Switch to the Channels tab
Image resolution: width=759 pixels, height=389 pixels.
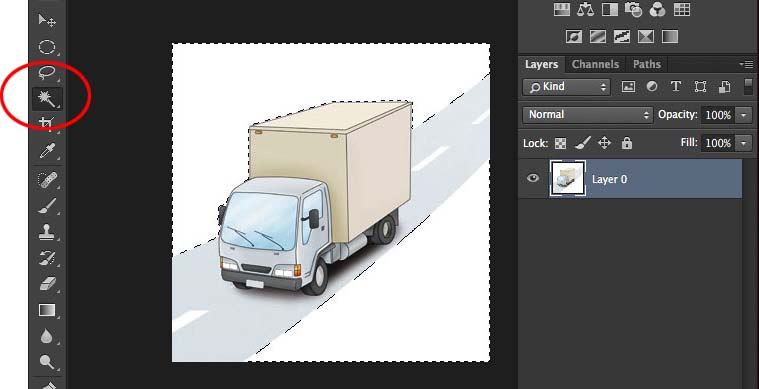[595, 64]
